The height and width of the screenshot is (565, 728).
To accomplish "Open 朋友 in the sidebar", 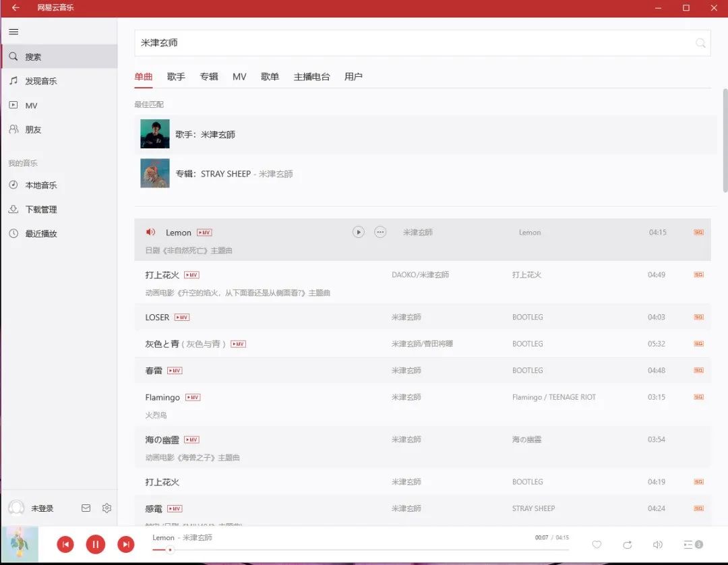I will point(59,129).
